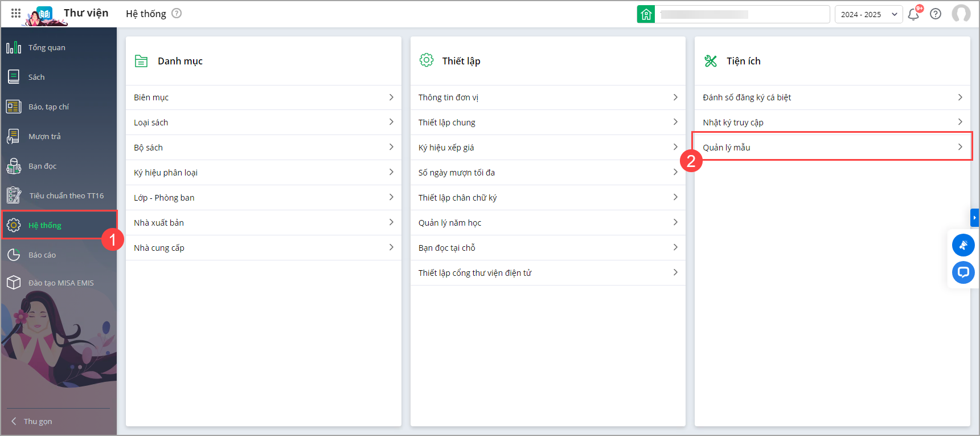Open Tiêu chuẩn theo TT16 menu

(66, 195)
